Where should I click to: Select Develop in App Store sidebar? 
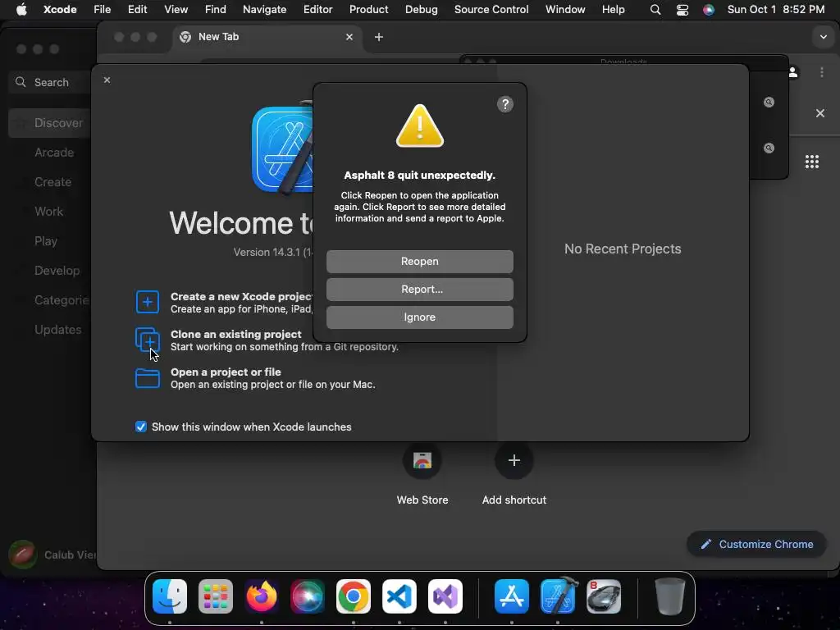point(57,271)
